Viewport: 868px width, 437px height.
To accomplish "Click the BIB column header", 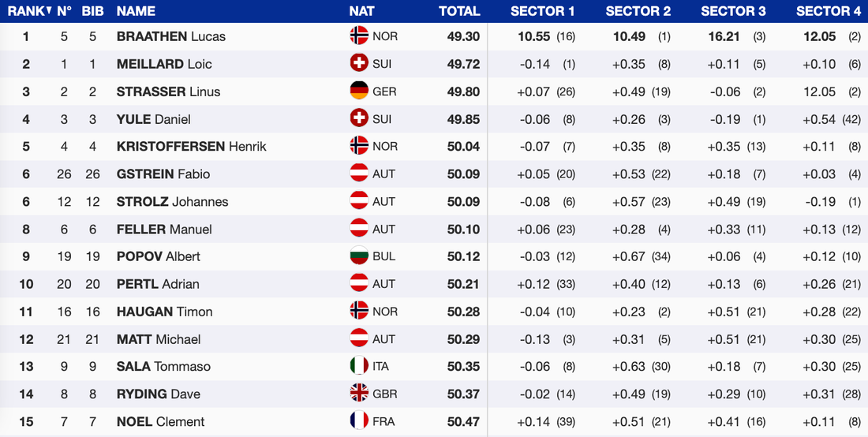I will 94,11.
